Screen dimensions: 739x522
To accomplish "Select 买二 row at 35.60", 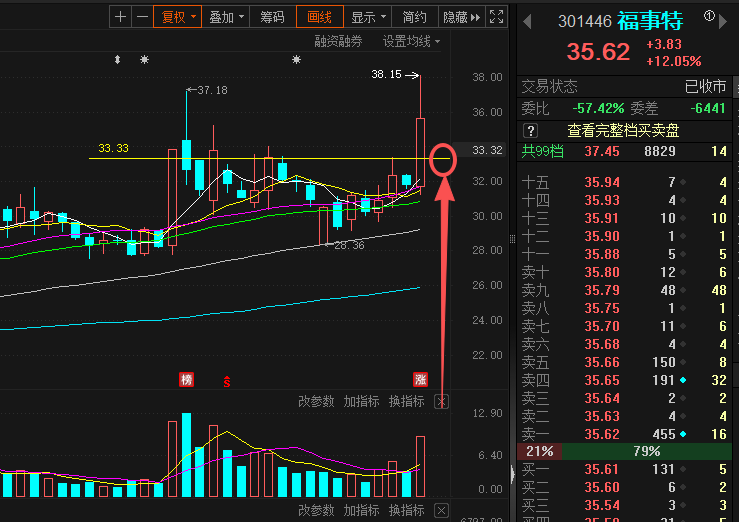I will [x=624, y=487].
